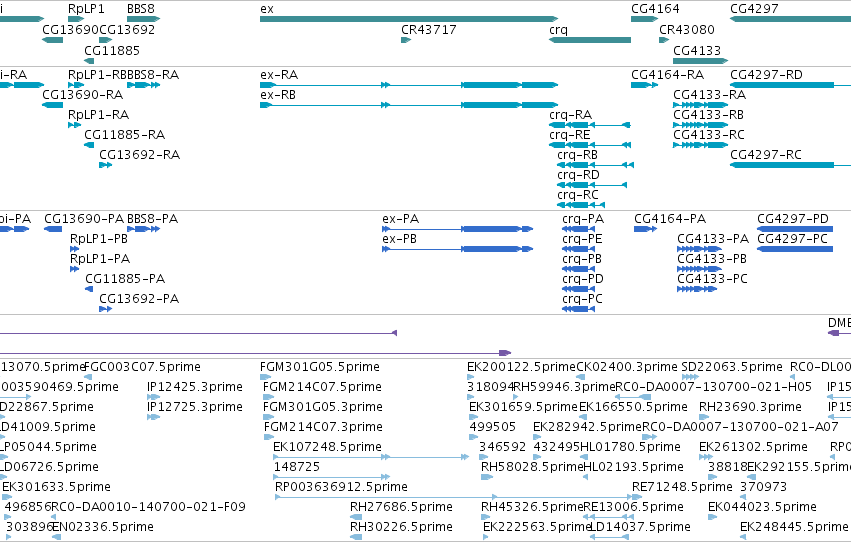Select the RpLP1-PA protein feature

pos(74,269)
